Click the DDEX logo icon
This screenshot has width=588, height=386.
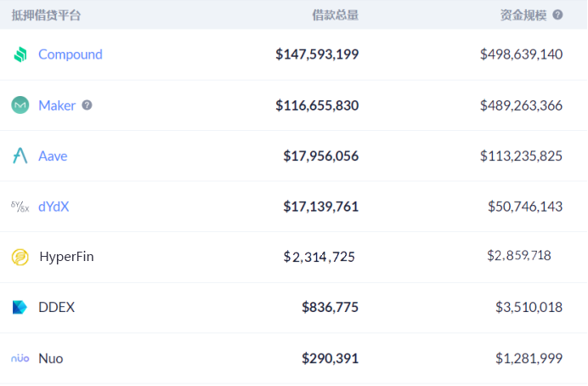[20, 307]
